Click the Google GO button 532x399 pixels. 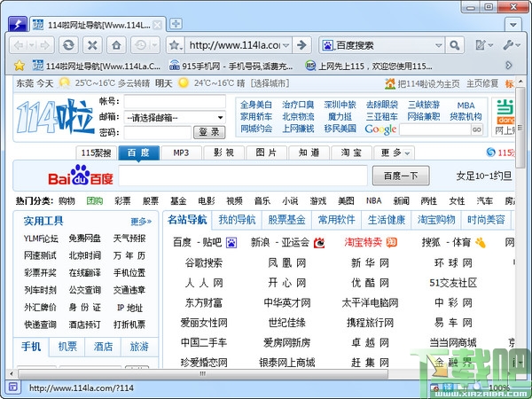[477, 129]
